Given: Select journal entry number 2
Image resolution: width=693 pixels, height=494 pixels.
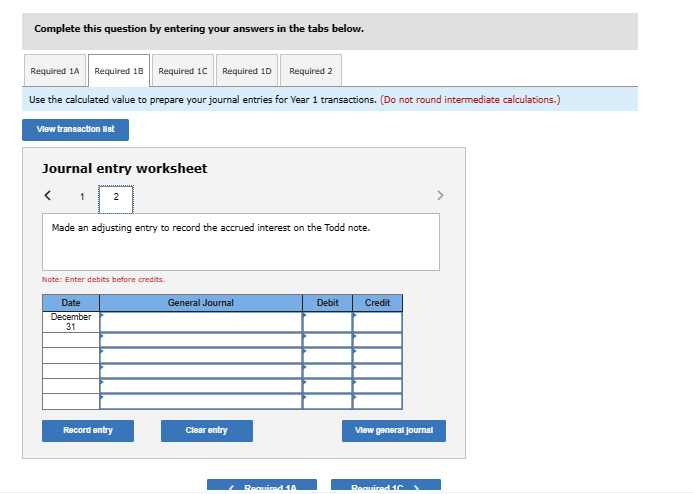Looking at the screenshot, I should coord(116,199).
